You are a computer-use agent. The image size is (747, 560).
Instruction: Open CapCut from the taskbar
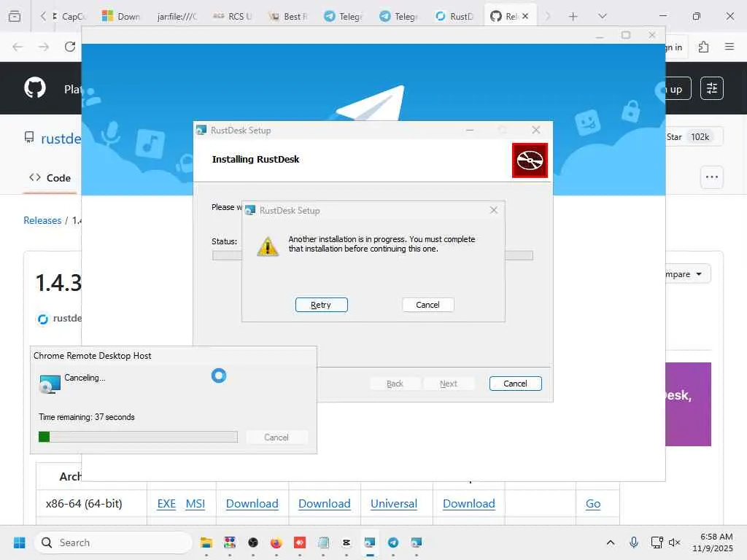pos(347,542)
